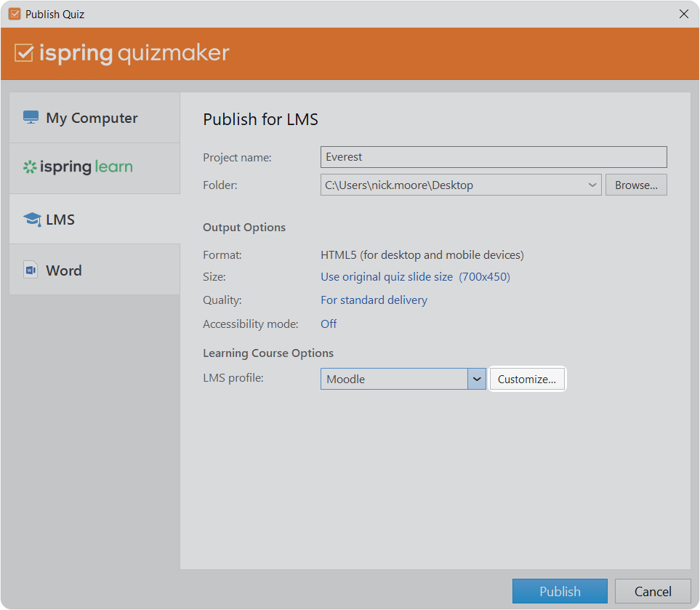700x610 pixels.
Task: Click the 'LMS profile:' label
Action: [x=233, y=378]
